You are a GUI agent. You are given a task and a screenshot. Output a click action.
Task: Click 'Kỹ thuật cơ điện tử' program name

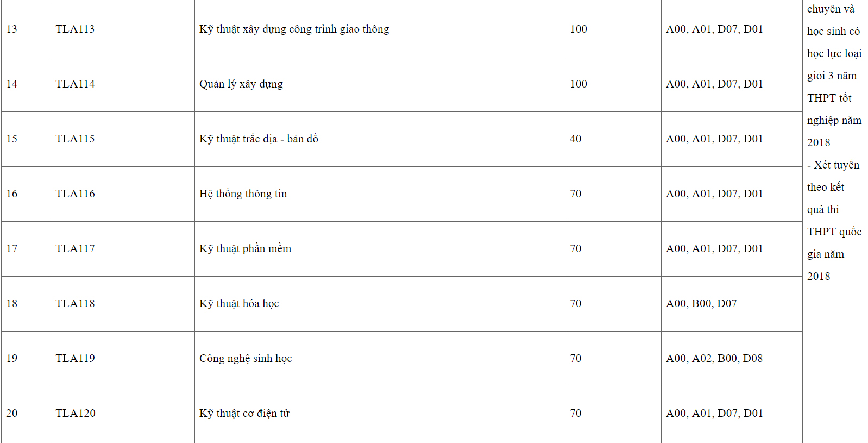click(244, 414)
